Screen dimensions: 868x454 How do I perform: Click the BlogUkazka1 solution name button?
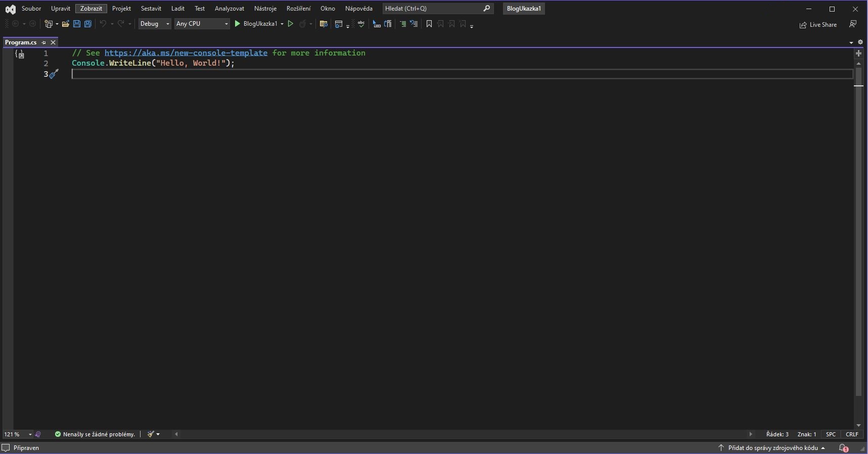coord(524,9)
